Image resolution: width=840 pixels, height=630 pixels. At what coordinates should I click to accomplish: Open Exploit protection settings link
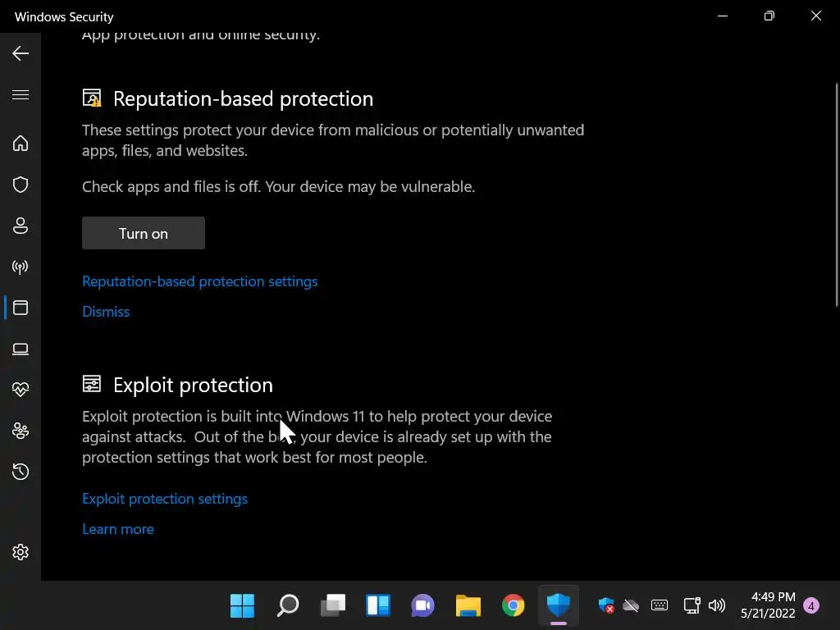(165, 499)
